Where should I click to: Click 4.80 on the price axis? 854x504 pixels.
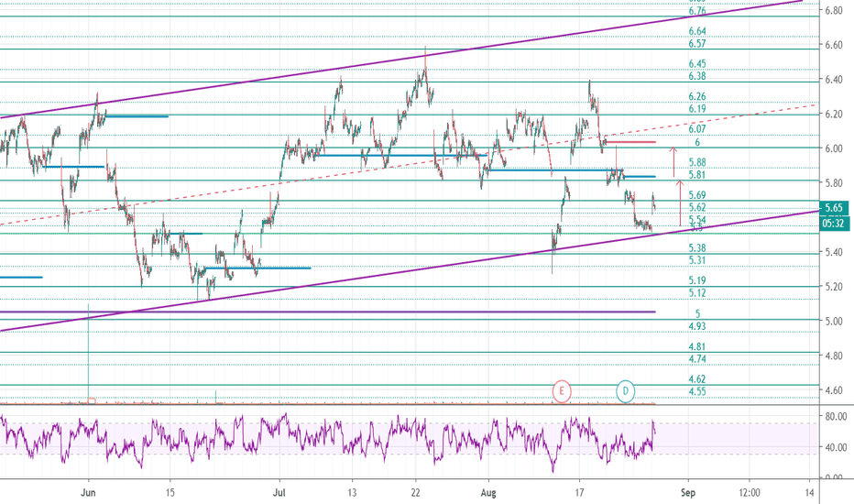(834, 356)
